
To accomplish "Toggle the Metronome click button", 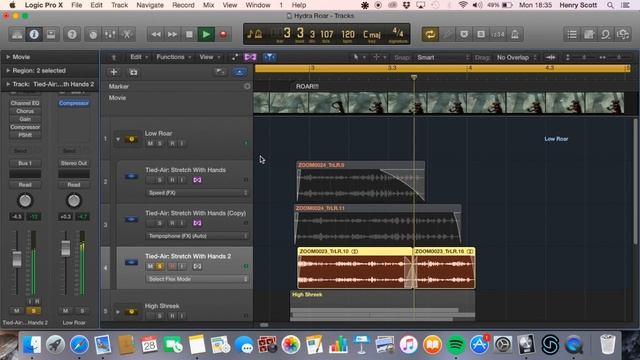I will (515, 34).
